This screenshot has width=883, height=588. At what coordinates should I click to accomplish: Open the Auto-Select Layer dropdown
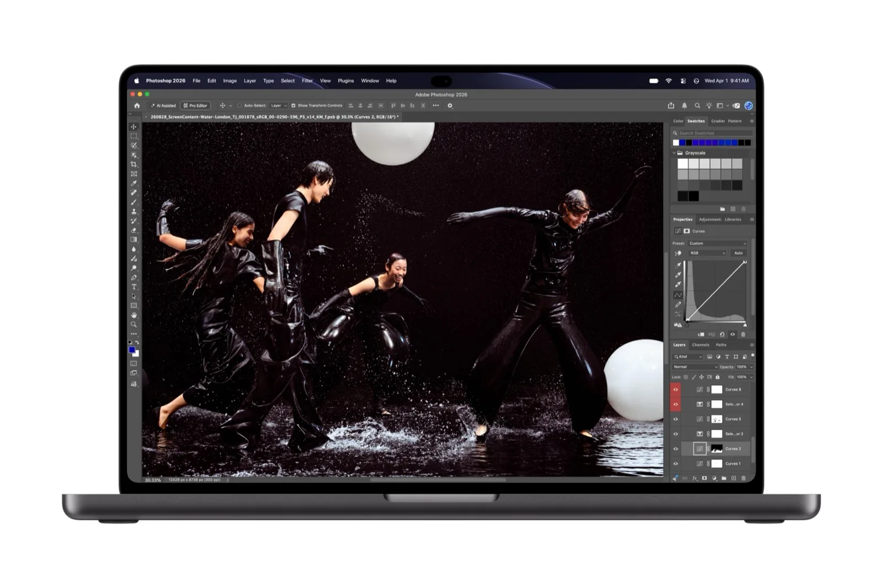(x=279, y=105)
